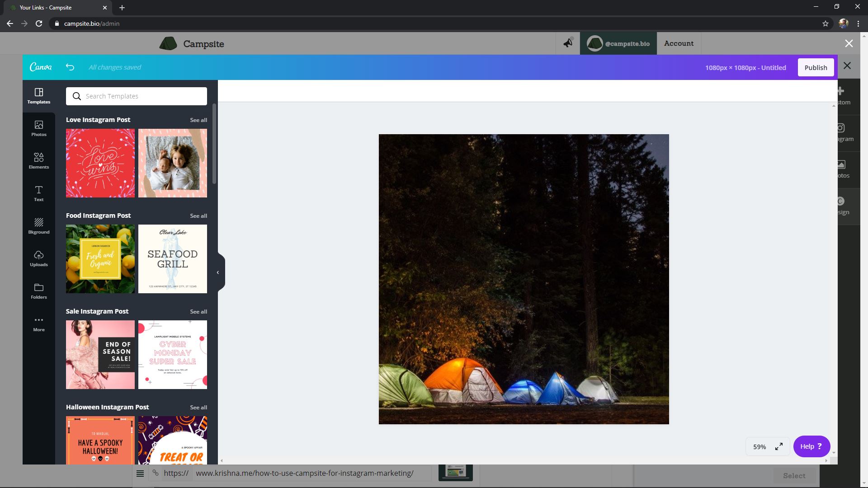
Task: Click the undo arrow icon
Action: tap(70, 67)
